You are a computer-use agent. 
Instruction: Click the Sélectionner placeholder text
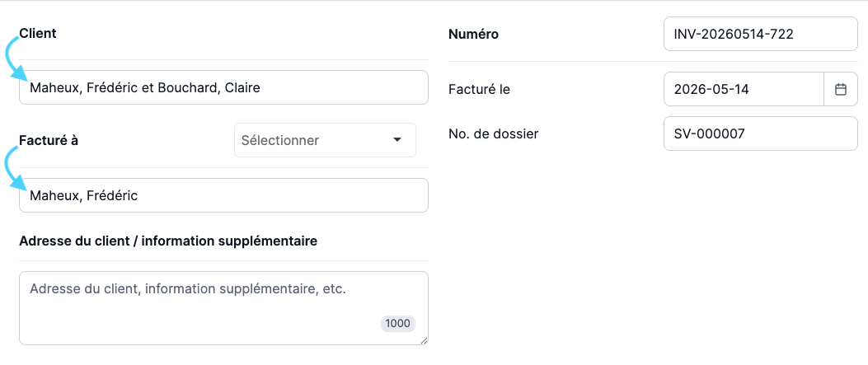click(x=280, y=140)
